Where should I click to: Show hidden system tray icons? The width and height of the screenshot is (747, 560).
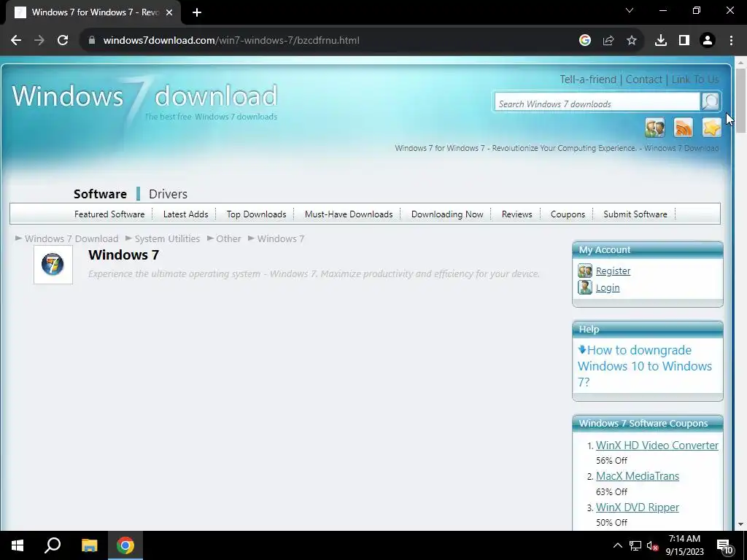click(x=617, y=545)
